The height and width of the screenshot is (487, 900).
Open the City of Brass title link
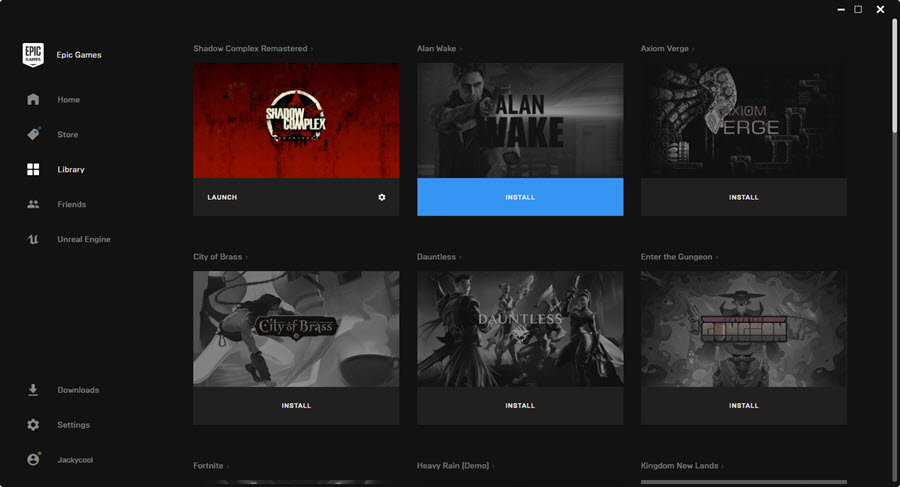218,257
